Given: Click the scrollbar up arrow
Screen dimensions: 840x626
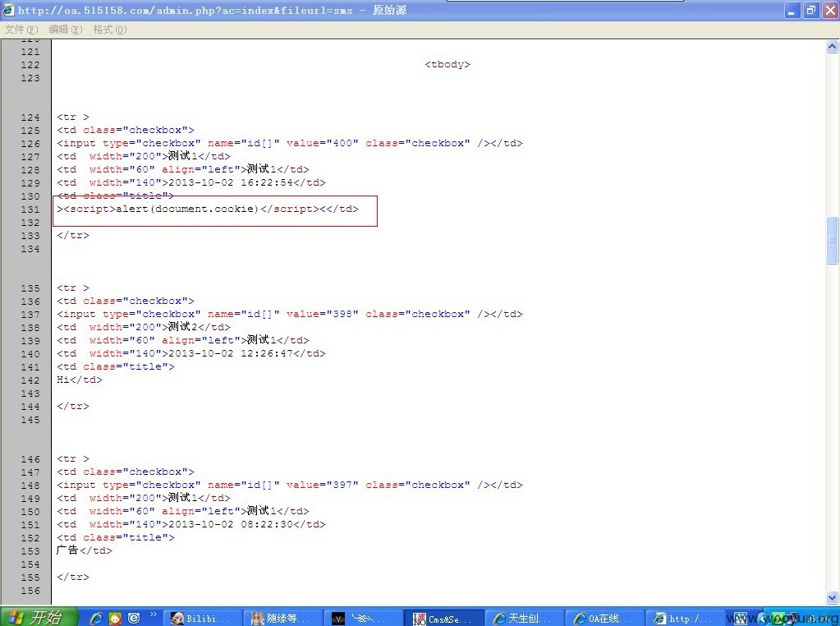Looking at the screenshot, I should [x=832, y=47].
